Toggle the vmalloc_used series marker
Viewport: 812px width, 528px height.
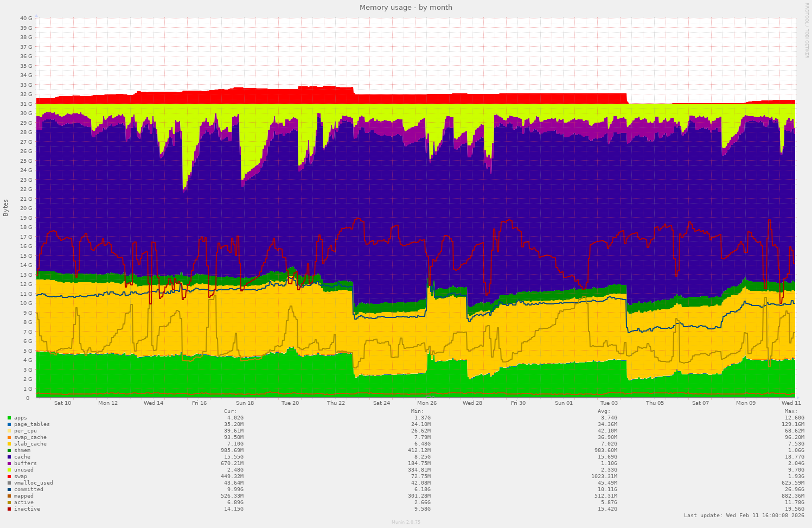point(9,482)
